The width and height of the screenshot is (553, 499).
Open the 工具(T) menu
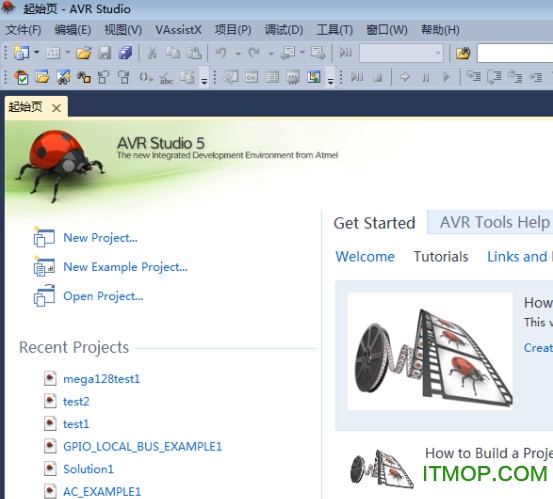(335, 30)
